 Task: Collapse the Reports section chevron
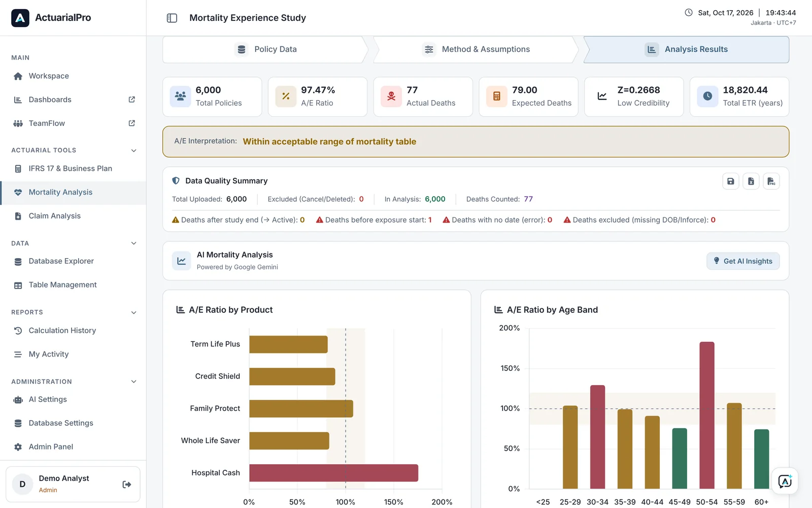[134, 312]
